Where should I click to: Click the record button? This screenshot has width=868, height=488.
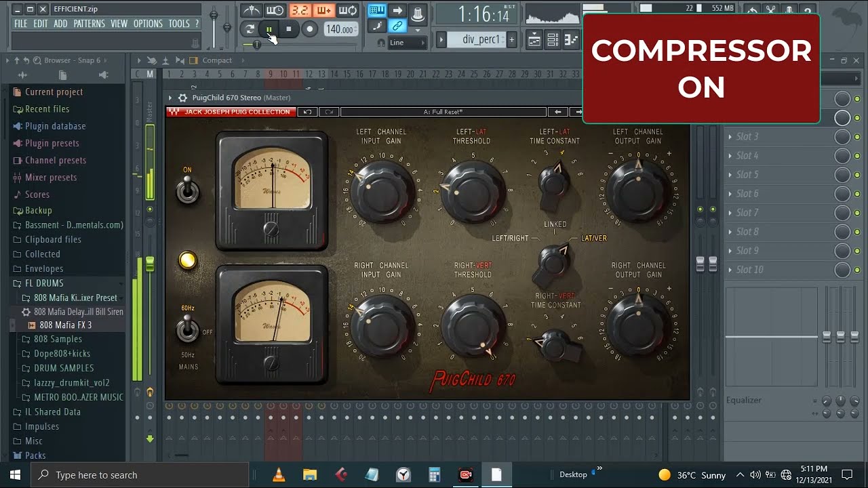click(309, 29)
